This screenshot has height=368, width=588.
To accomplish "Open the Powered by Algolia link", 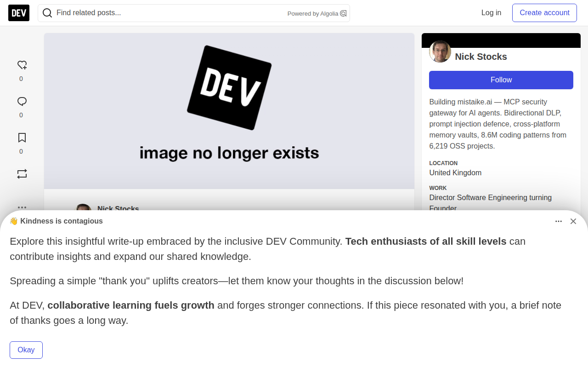I will coord(317,13).
